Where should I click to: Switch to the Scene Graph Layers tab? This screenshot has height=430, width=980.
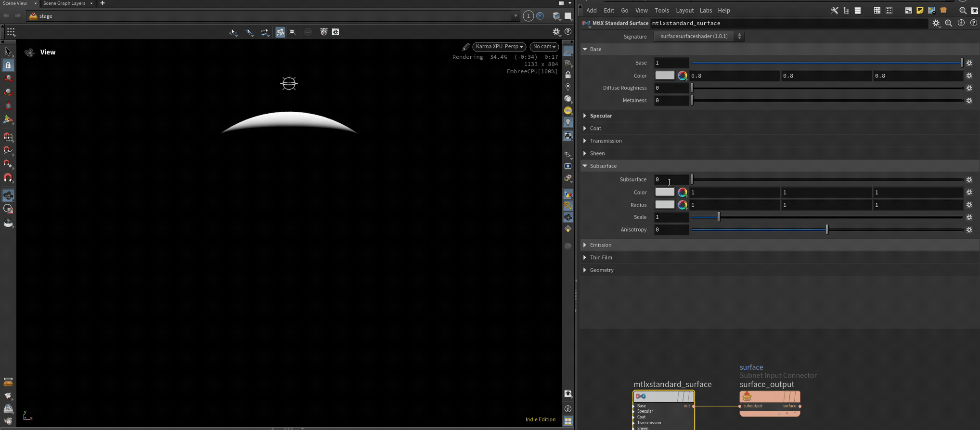click(x=64, y=3)
